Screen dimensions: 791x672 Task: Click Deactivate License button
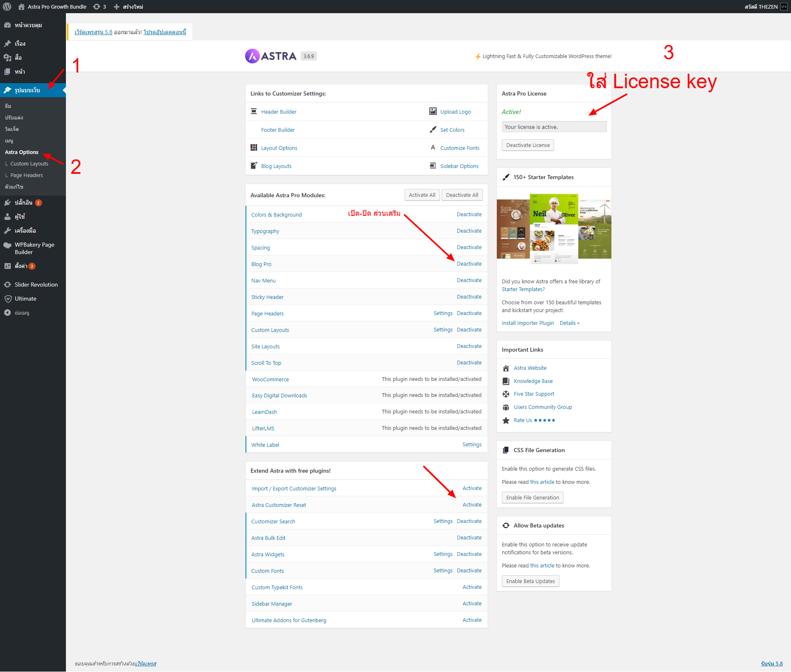[x=528, y=145]
